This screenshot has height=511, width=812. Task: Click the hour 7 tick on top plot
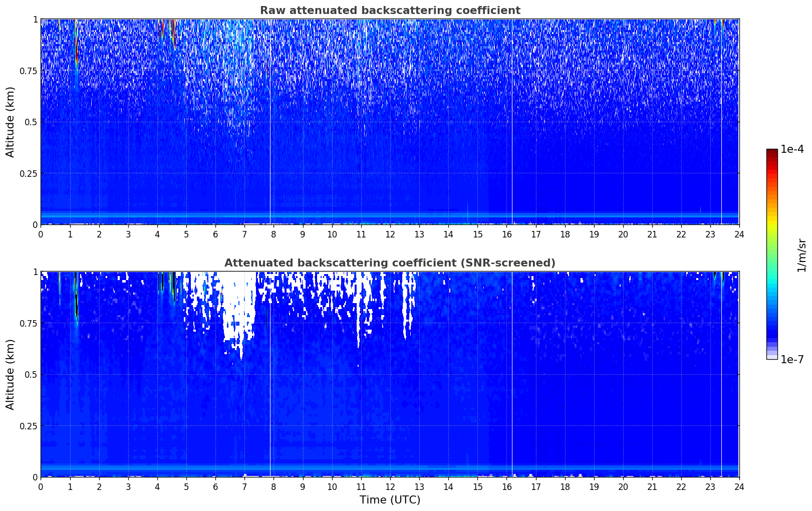(x=244, y=234)
